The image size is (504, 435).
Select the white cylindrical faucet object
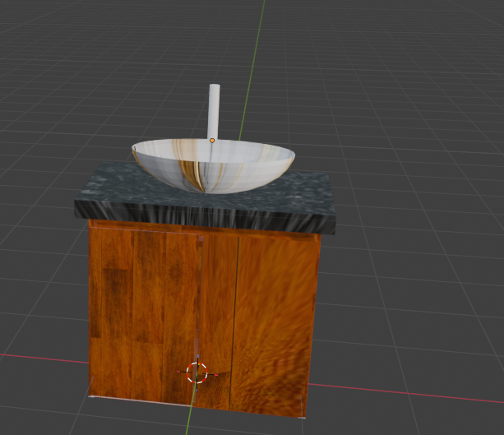(214, 111)
